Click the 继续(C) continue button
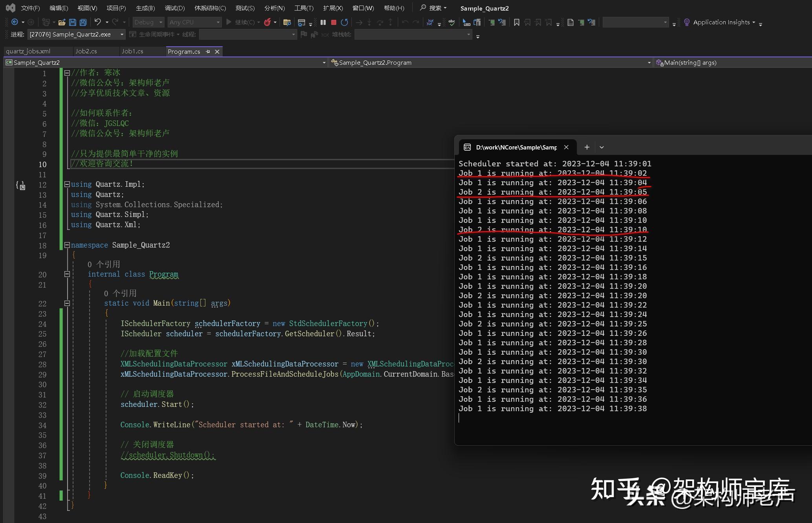The height and width of the screenshot is (523, 812). pos(241,22)
